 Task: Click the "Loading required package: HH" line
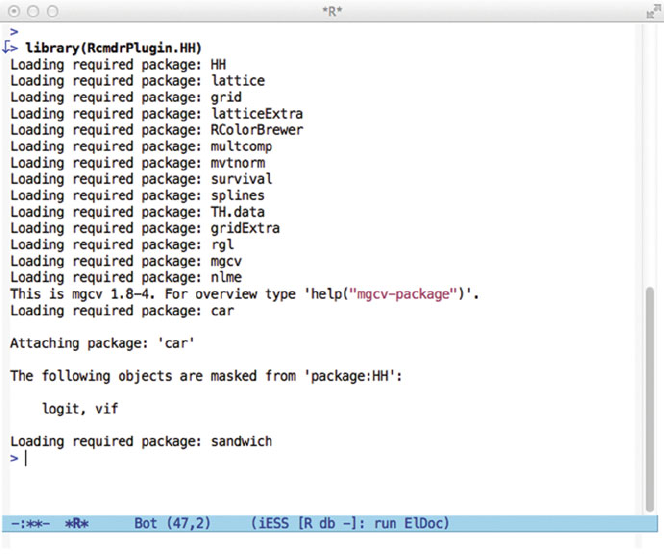pos(118,64)
